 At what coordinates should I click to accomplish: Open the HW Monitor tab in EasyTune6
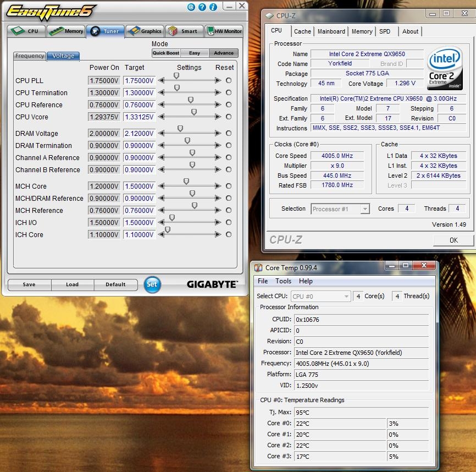click(x=224, y=31)
